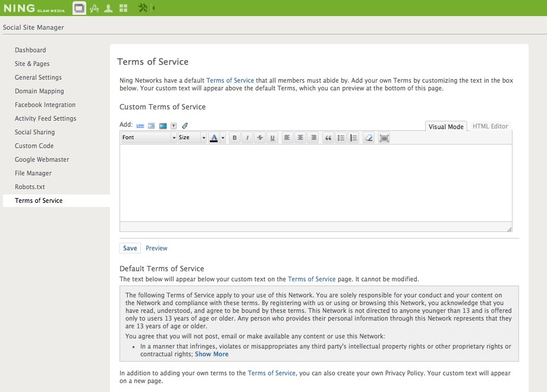The height and width of the screenshot is (392, 547).
Task: Attach a file with the paperclip icon
Action: pyautogui.click(x=184, y=126)
